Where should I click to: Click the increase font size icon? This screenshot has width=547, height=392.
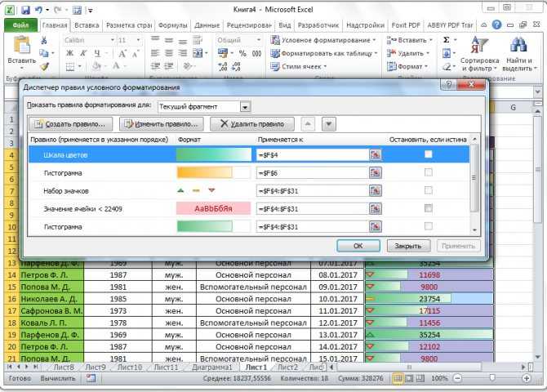click(x=122, y=53)
